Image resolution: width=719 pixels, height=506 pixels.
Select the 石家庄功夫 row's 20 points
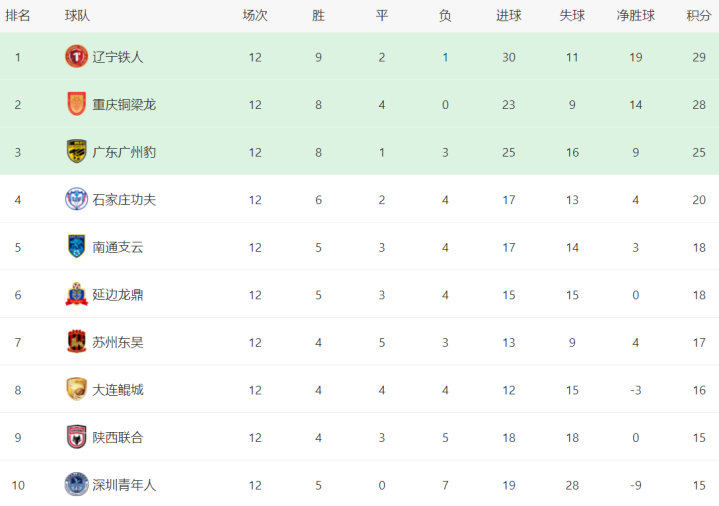point(699,200)
